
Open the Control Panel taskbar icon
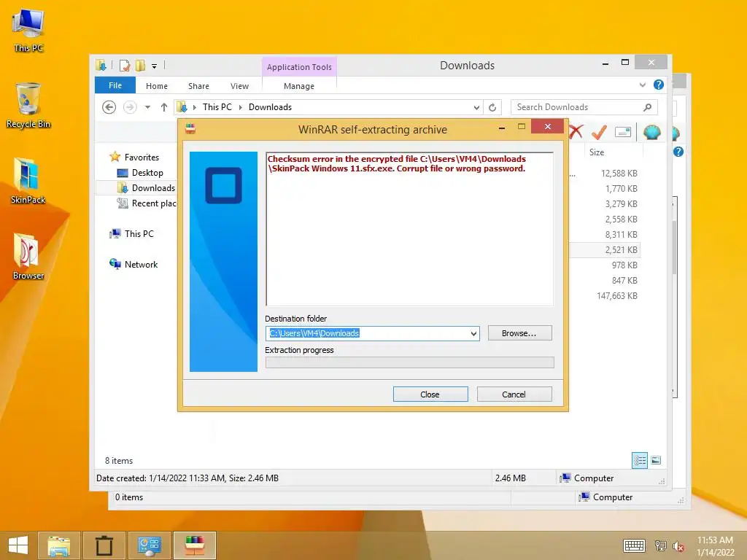[x=149, y=545]
